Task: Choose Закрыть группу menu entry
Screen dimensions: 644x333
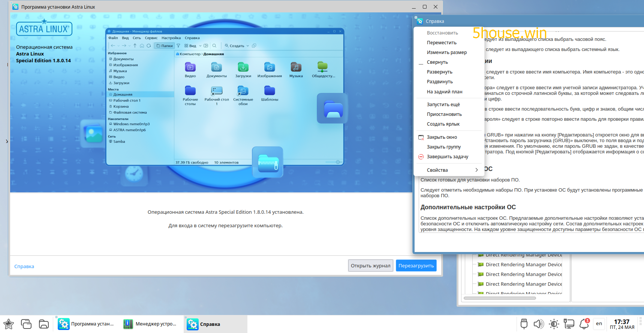Action: [444, 147]
